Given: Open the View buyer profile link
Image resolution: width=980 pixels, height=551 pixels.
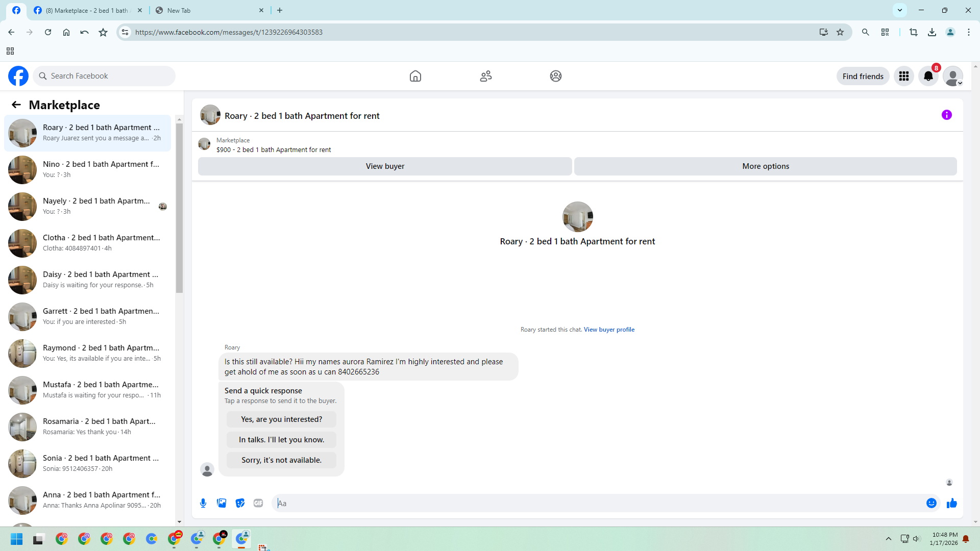Looking at the screenshot, I should point(609,330).
